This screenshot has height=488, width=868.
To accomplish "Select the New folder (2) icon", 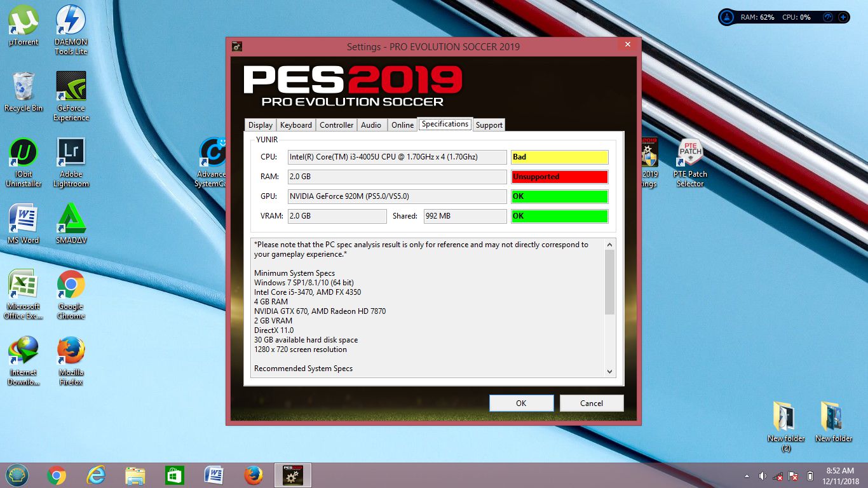I will [786, 426].
